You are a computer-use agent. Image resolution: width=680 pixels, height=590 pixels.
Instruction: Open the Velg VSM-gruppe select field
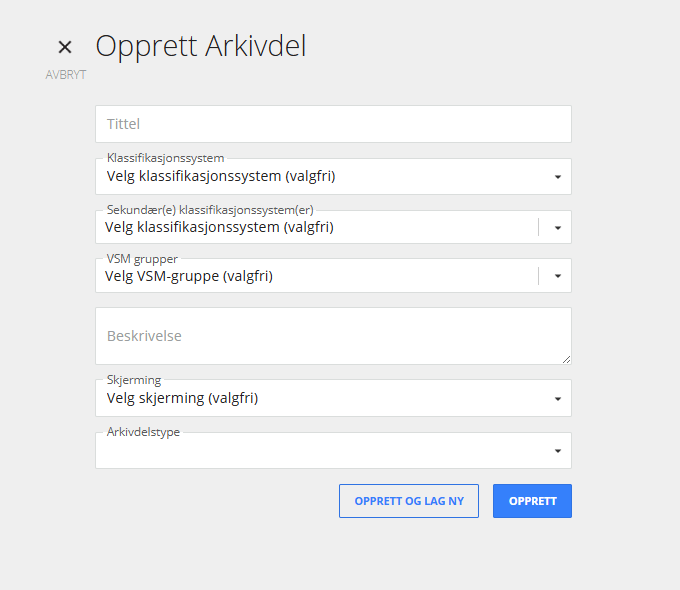(333, 276)
